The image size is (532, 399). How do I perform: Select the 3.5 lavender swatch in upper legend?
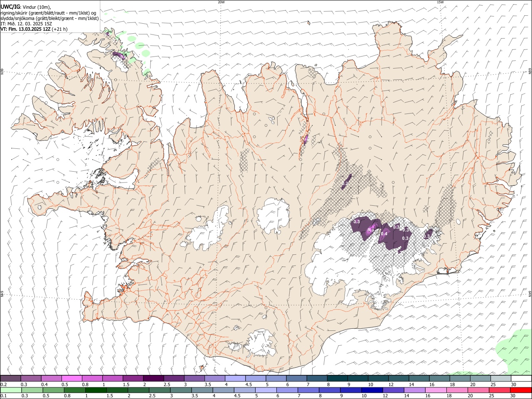click(x=214, y=378)
